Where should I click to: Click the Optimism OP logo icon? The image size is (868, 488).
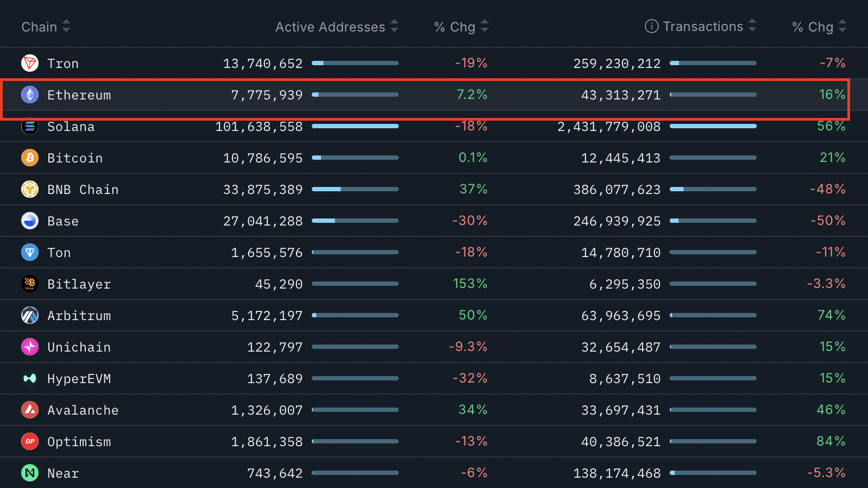(x=30, y=442)
